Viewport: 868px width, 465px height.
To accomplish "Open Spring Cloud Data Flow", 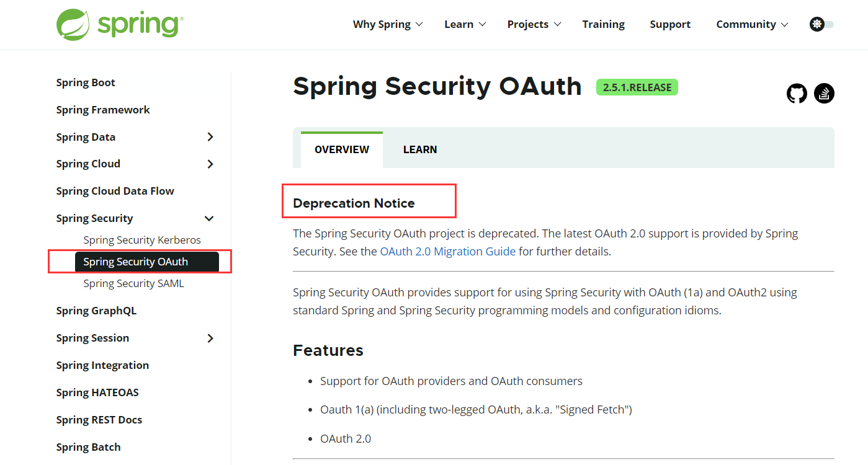I will (115, 191).
